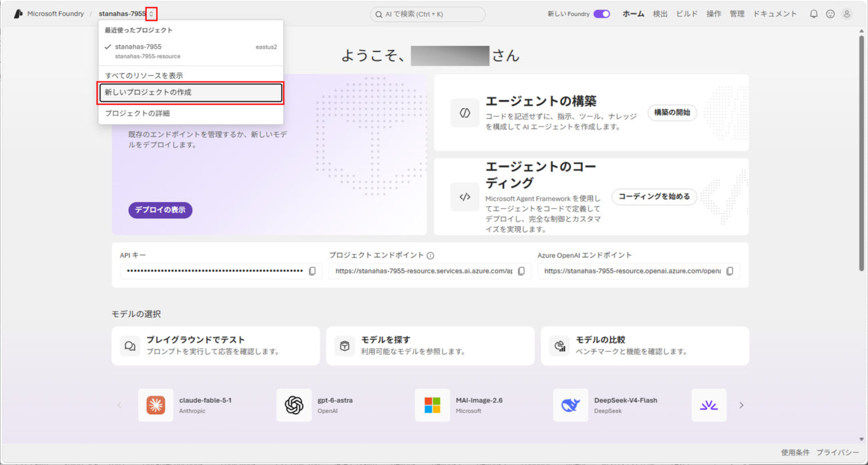This screenshot has height=465, width=868.
Task: Open プレイグラウンドでテスト card
Action: pyautogui.click(x=216, y=346)
